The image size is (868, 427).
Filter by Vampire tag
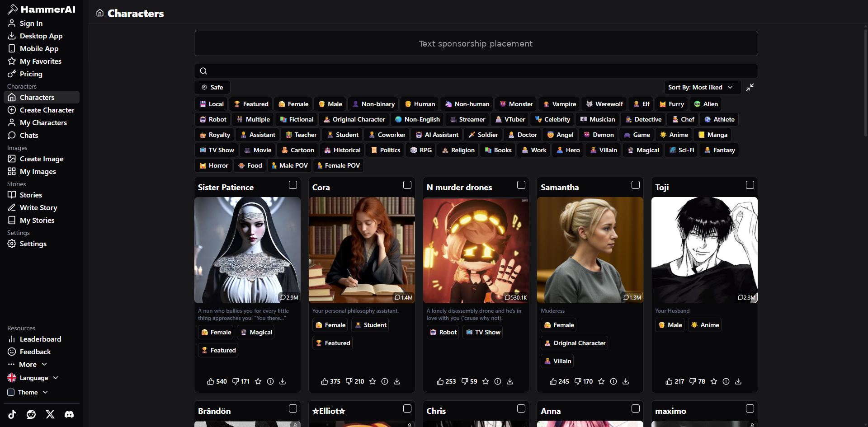(x=559, y=104)
